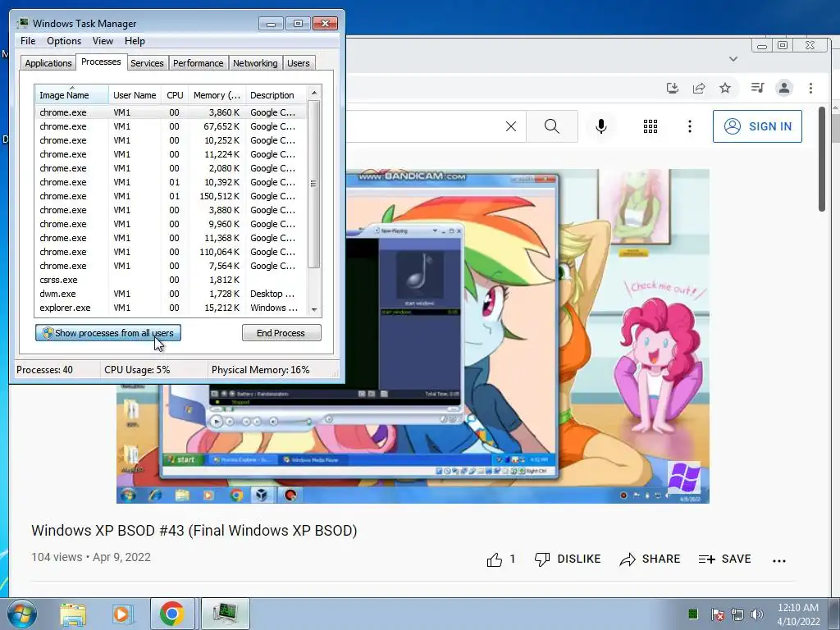The image size is (840, 630).
Task: Sort processes by User Name column
Action: [x=135, y=95]
